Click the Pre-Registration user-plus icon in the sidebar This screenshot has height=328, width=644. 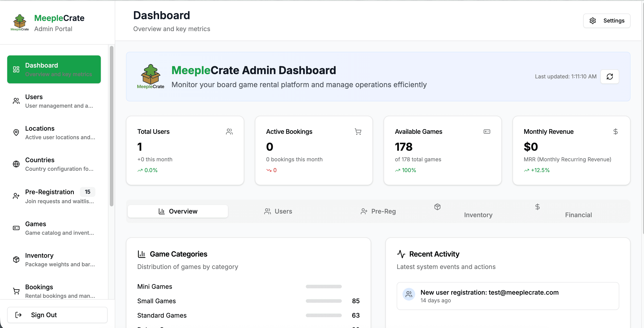pos(16,196)
